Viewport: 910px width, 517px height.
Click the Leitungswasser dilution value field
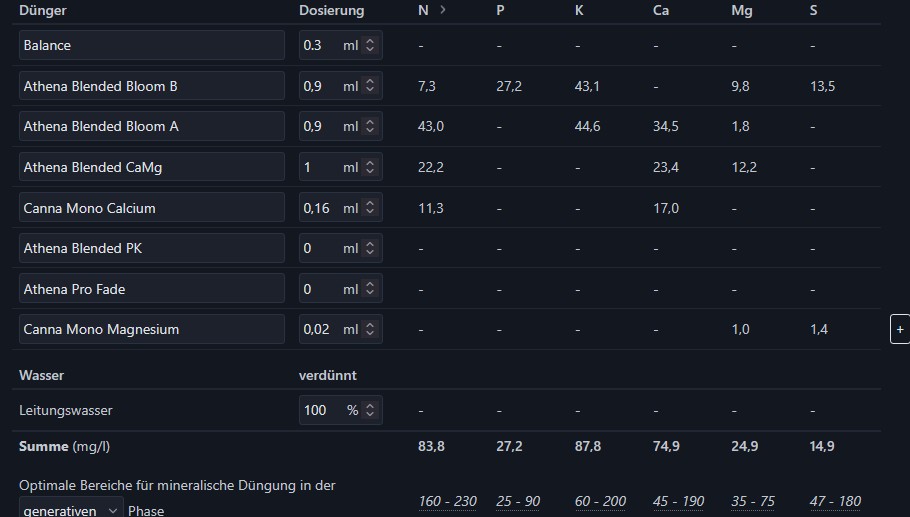(322, 410)
